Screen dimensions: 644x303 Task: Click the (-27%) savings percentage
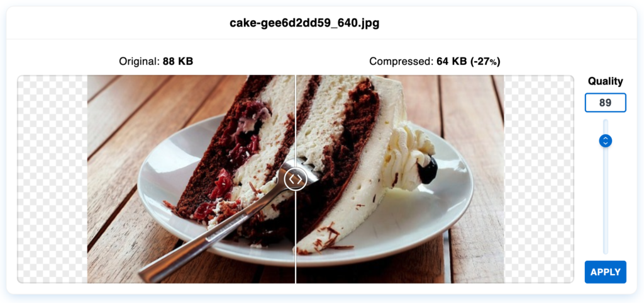pos(485,62)
